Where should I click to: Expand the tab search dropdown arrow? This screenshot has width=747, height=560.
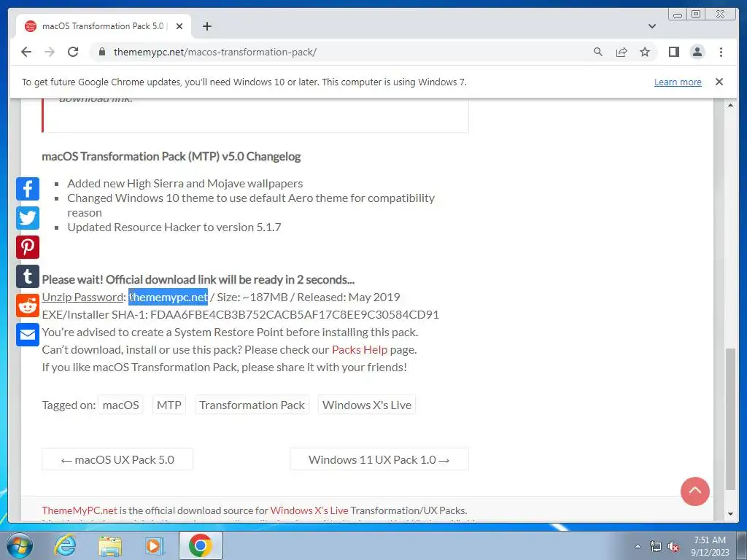coord(652,26)
